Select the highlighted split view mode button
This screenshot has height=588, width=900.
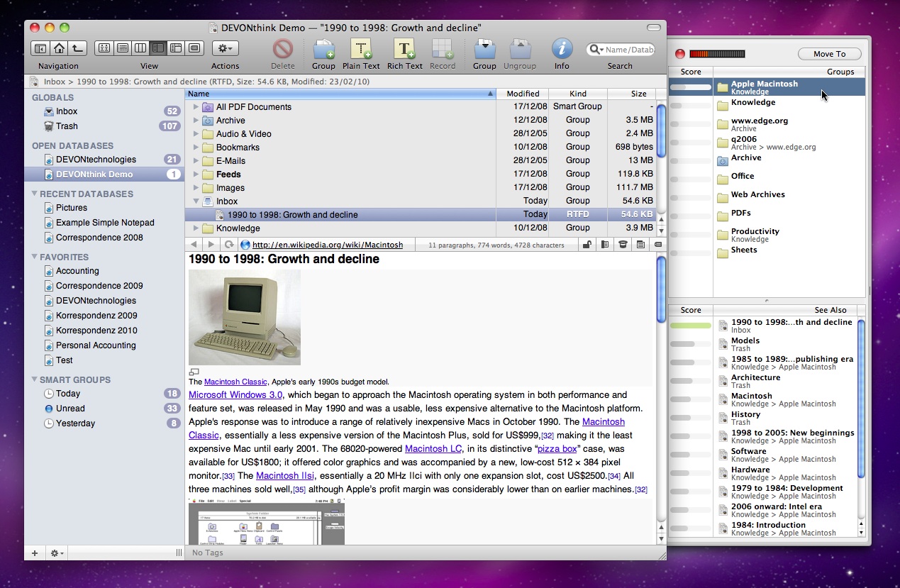coord(158,48)
